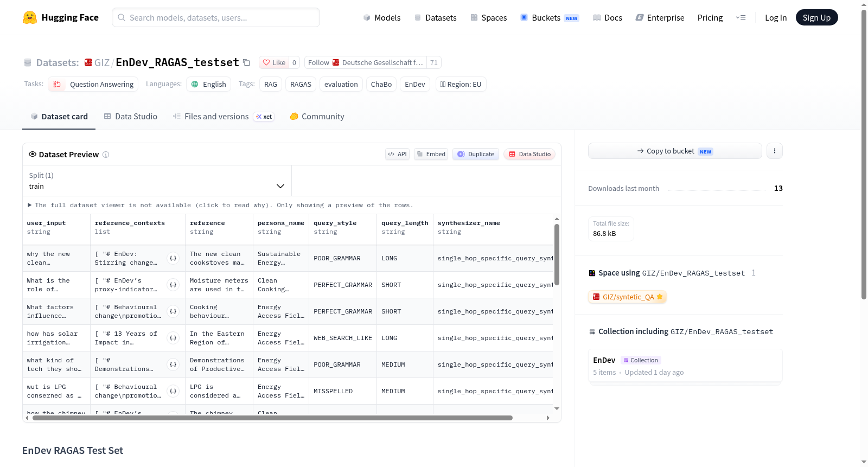Click the page vertical scrollbar
The image size is (868, 467).
tap(864, 154)
